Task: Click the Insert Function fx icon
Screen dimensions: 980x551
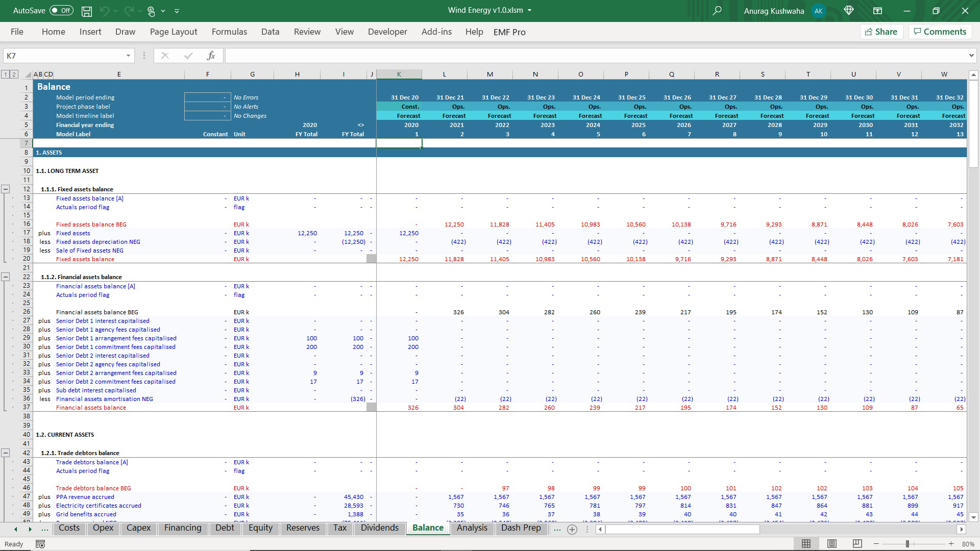Action: click(x=211, y=56)
